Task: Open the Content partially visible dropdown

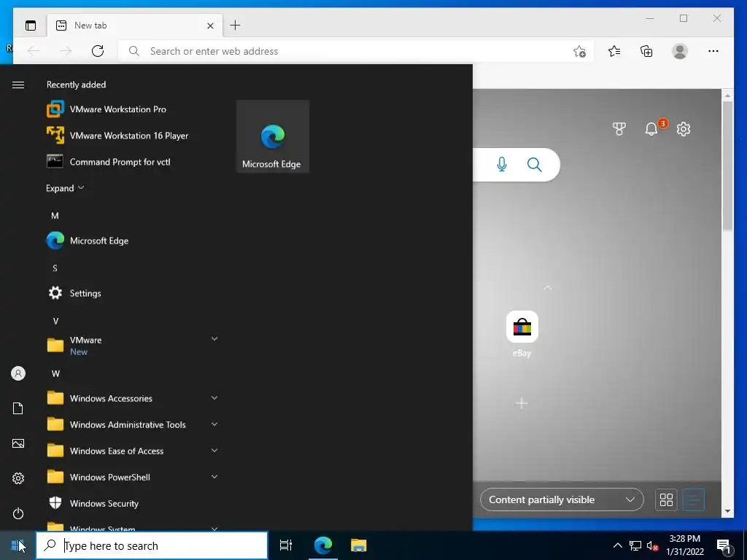Action: (x=562, y=499)
